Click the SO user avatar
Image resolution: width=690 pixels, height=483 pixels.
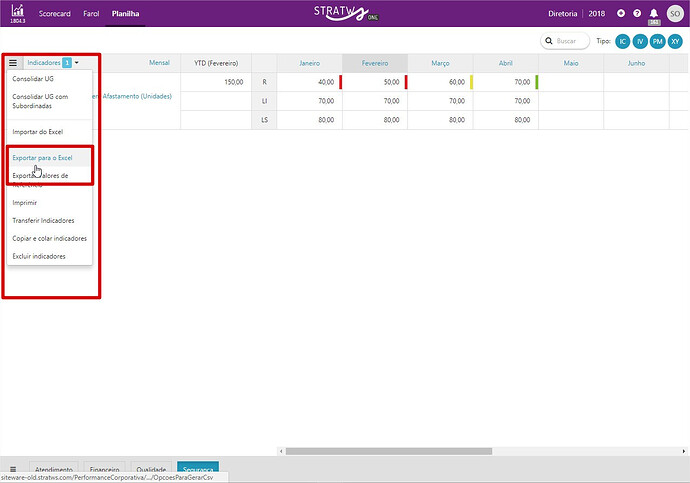(675, 14)
